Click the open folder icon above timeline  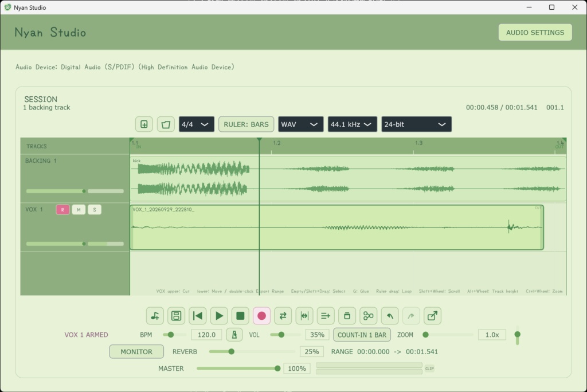[166, 124]
